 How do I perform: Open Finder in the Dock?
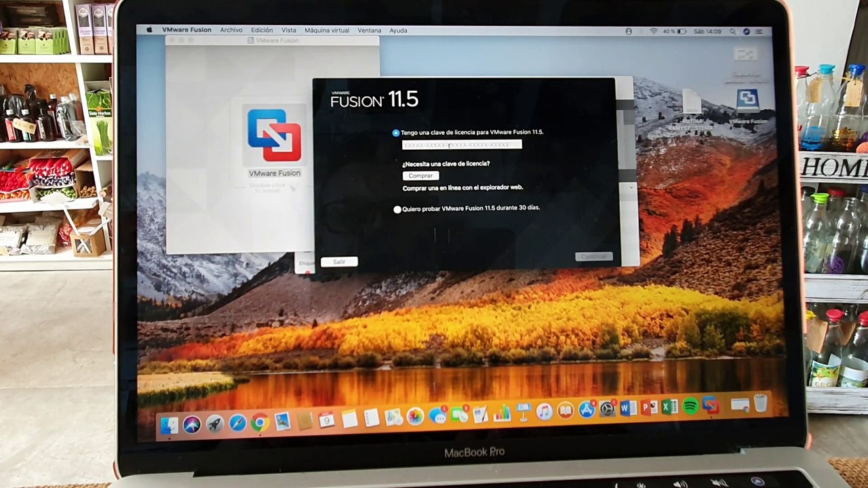170,426
